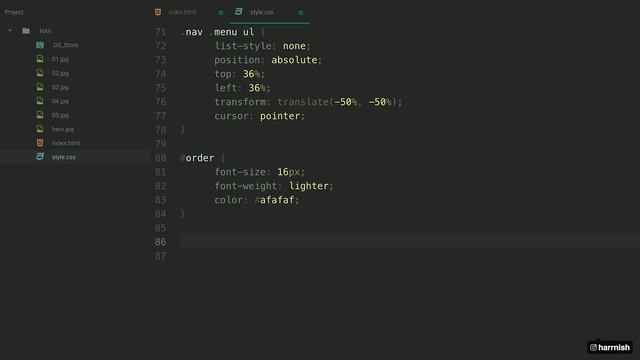640x360 pixels.
Task: Open 04.jpg in the tree
Action: [x=60, y=101]
